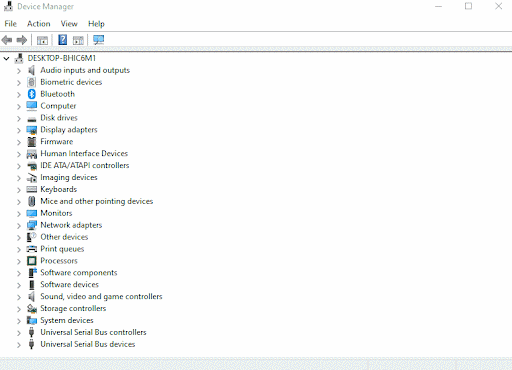
Task: Expand the Disk drives chevron
Action: (x=19, y=118)
